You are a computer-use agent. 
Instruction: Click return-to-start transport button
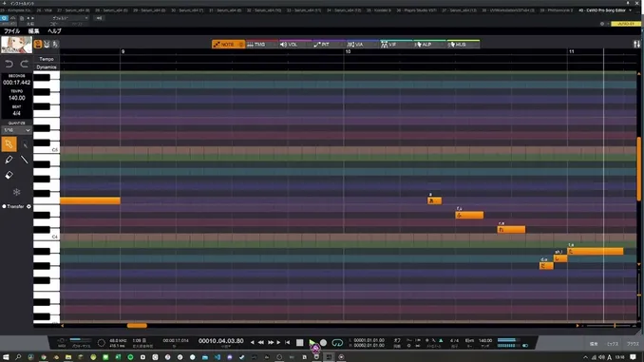[x=288, y=342]
